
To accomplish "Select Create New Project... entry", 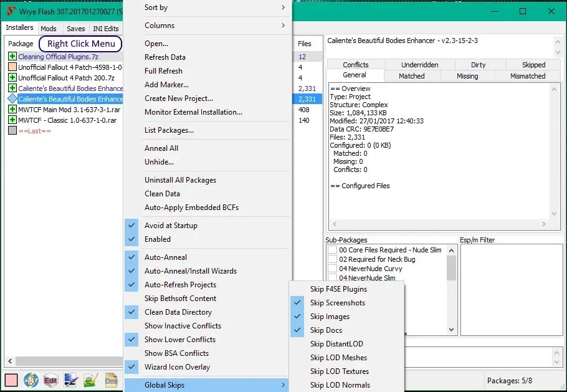I will [207, 98].
